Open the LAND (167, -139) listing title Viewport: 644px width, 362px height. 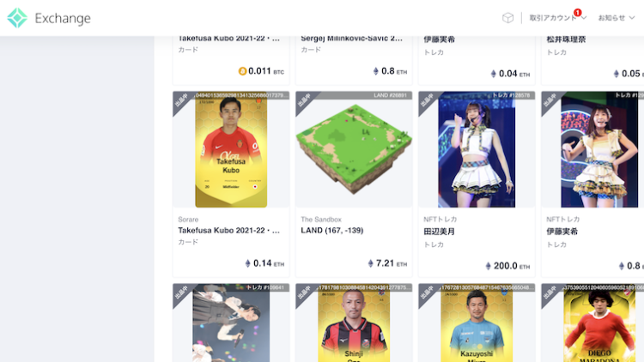[331, 230]
